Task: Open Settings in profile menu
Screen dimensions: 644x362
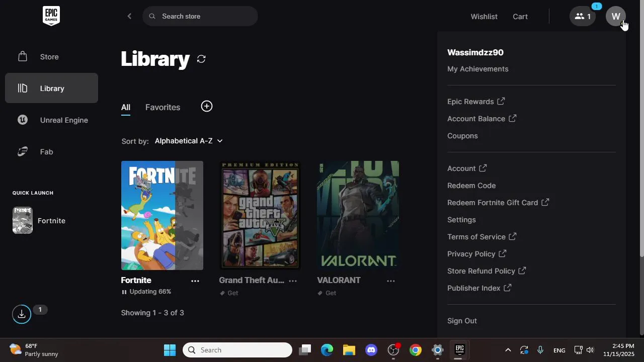Action: coord(461,220)
